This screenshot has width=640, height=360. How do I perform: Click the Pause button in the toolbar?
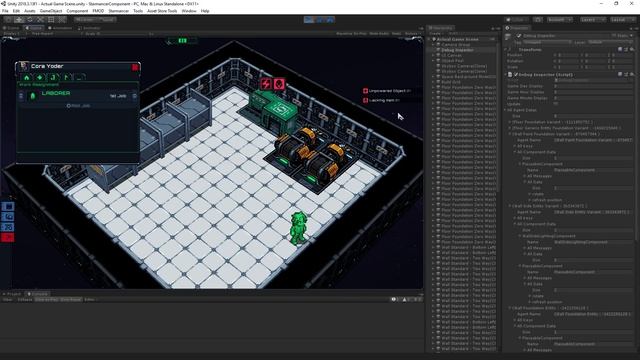[320, 19]
